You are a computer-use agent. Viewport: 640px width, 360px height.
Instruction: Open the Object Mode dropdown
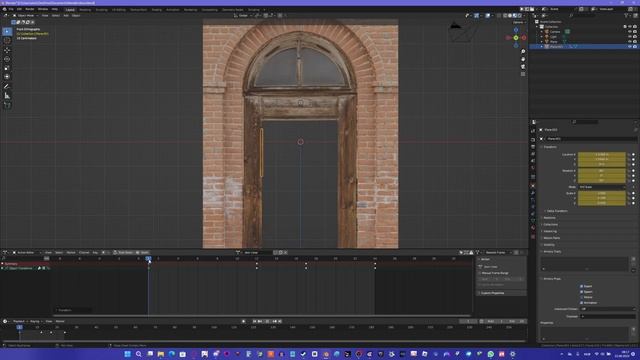pos(24,16)
